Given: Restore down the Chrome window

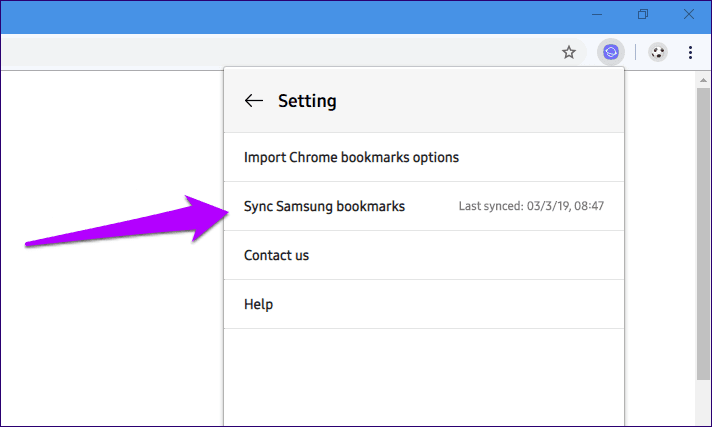Looking at the screenshot, I should tap(643, 15).
